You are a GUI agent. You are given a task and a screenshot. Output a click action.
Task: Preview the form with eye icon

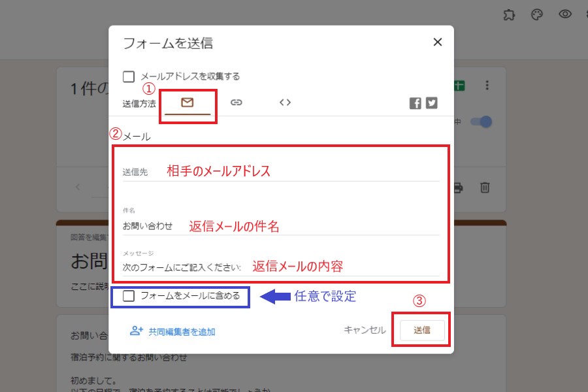pyautogui.click(x=565, y=15)
